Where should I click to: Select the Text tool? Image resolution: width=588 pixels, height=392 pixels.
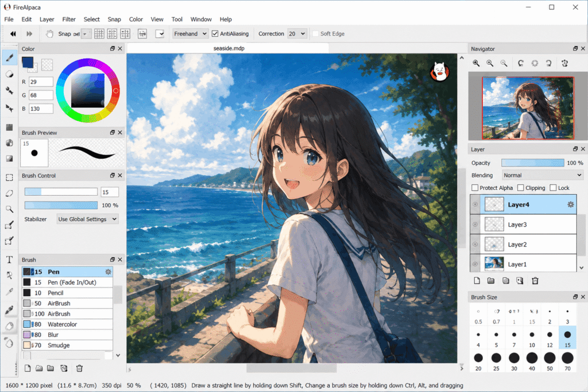[x=9, y=259]
